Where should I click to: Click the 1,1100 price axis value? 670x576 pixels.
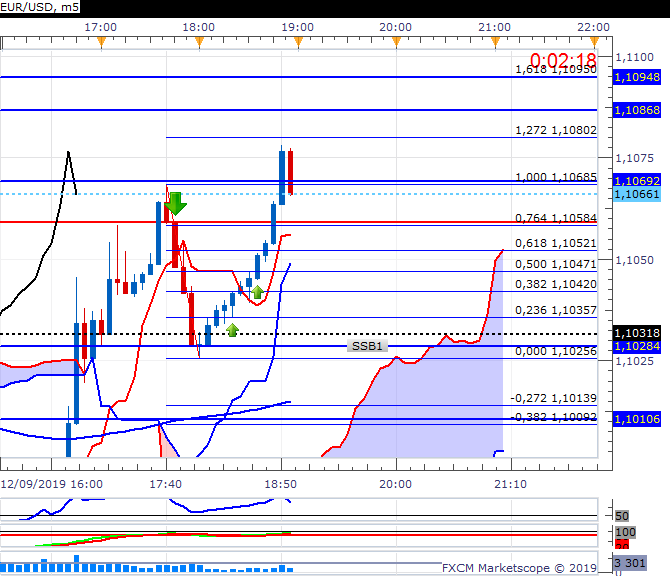635,57
